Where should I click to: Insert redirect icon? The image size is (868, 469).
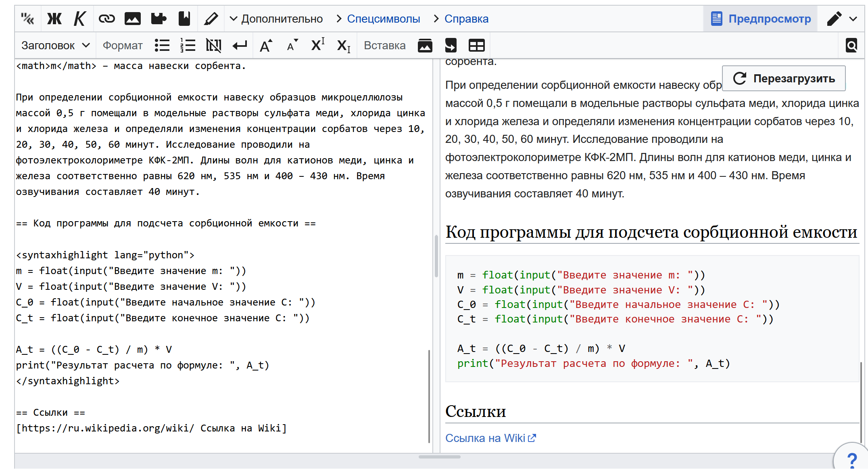pos(451,46)
